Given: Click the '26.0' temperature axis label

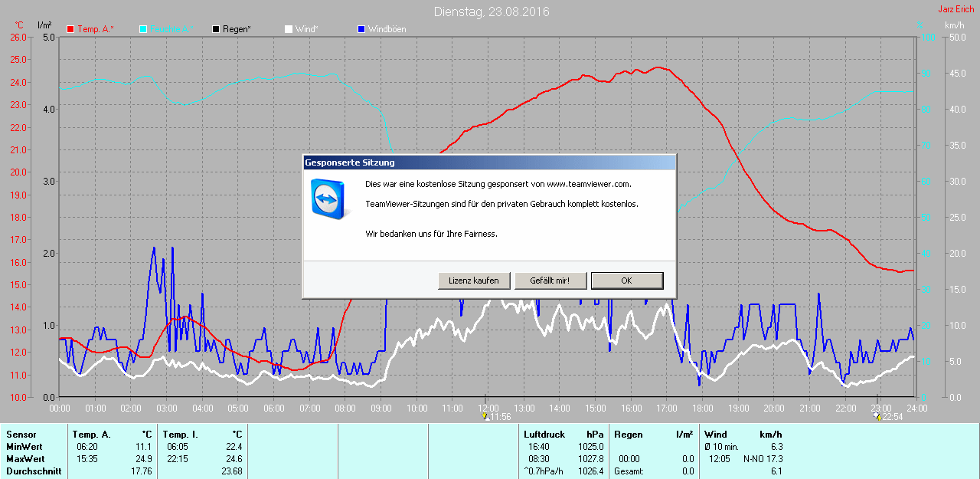Looking at the screenshot, I should coord(18,37).
